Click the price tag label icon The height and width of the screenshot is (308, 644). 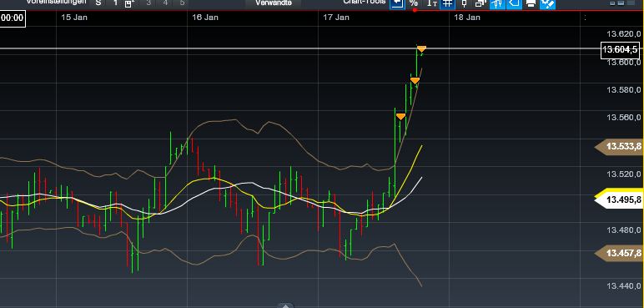(x=514, y=3)
